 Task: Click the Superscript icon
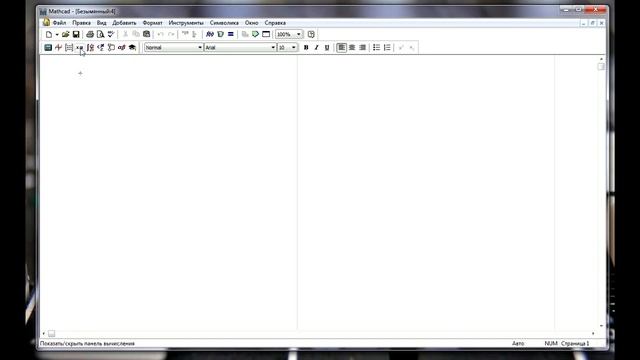401,47
